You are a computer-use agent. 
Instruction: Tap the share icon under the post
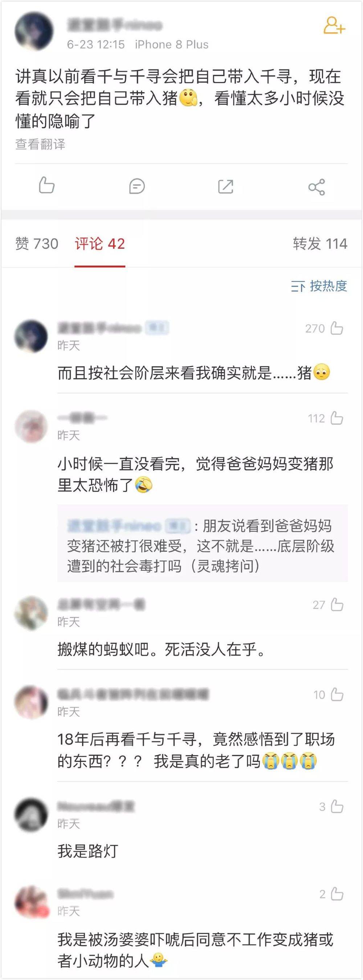317,187
